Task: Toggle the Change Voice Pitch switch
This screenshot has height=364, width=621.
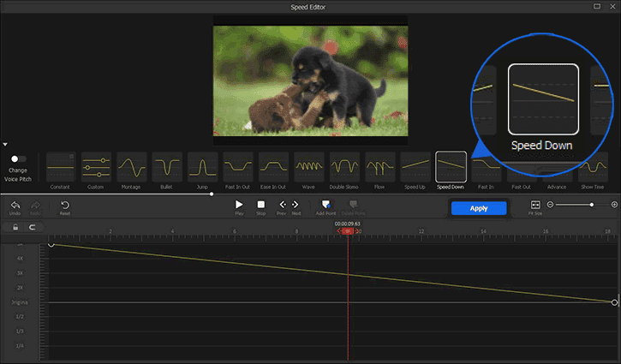Action: click(17, 158)
